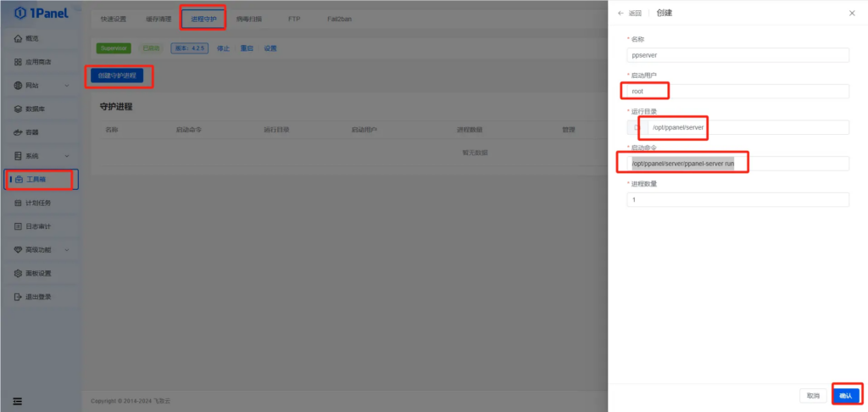Screen dimensions: 868x412
Task: Switch to the FTP tab
Action: pos(294,18)
